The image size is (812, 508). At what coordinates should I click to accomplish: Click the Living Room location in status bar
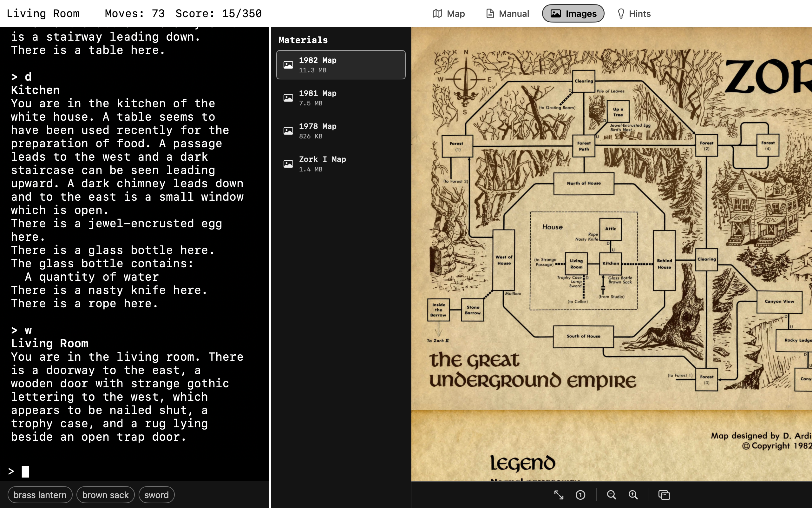[43, 13]
